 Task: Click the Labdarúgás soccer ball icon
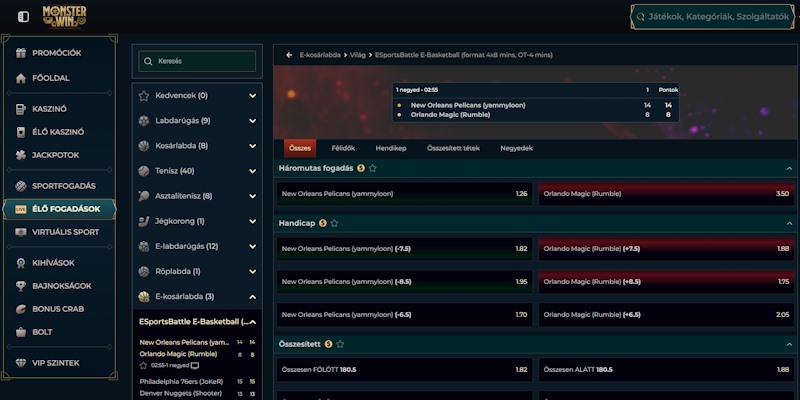(144, 121)
